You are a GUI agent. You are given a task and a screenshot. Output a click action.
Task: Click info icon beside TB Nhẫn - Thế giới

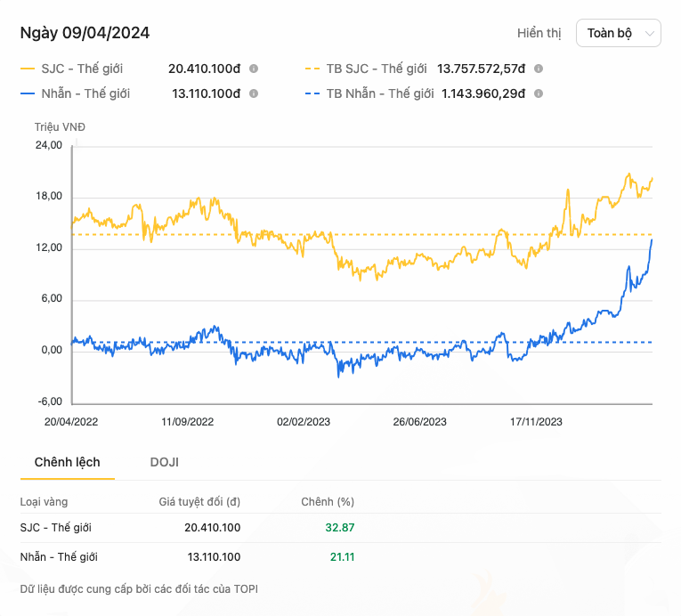[x=539, y=93]
